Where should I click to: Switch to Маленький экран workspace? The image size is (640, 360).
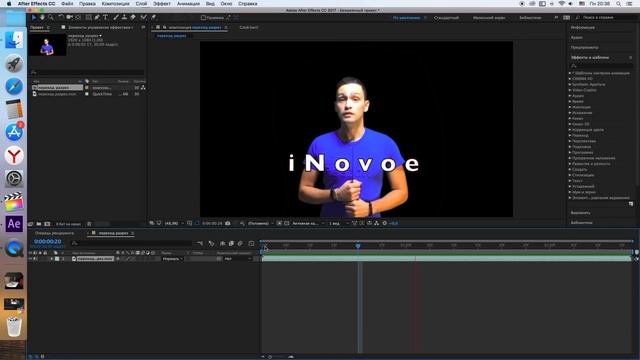(489, 18)
